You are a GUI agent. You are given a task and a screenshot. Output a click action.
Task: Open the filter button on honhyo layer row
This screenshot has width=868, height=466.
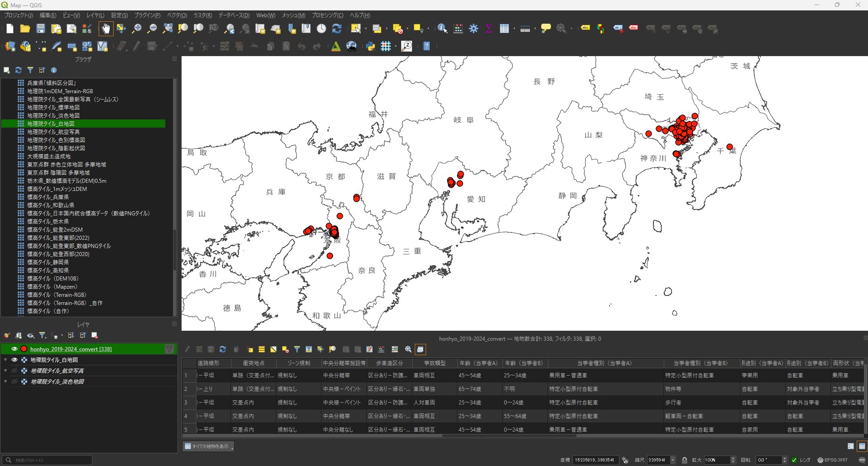169,349
